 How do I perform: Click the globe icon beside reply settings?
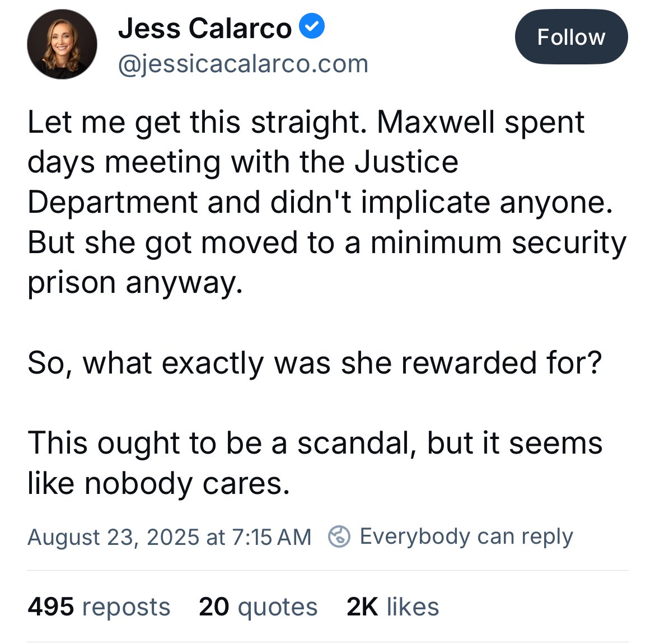pyautogui.click(x=339, y=536)
